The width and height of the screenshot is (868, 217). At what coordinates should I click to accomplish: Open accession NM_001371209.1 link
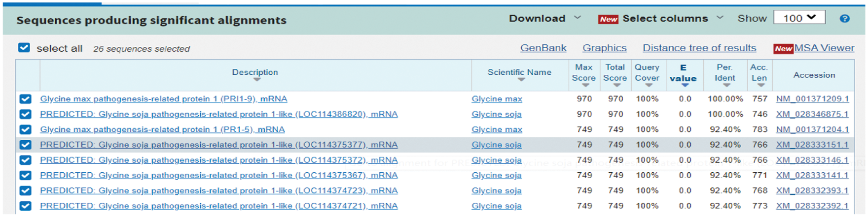pyautogui.click(x=812, y=99)
